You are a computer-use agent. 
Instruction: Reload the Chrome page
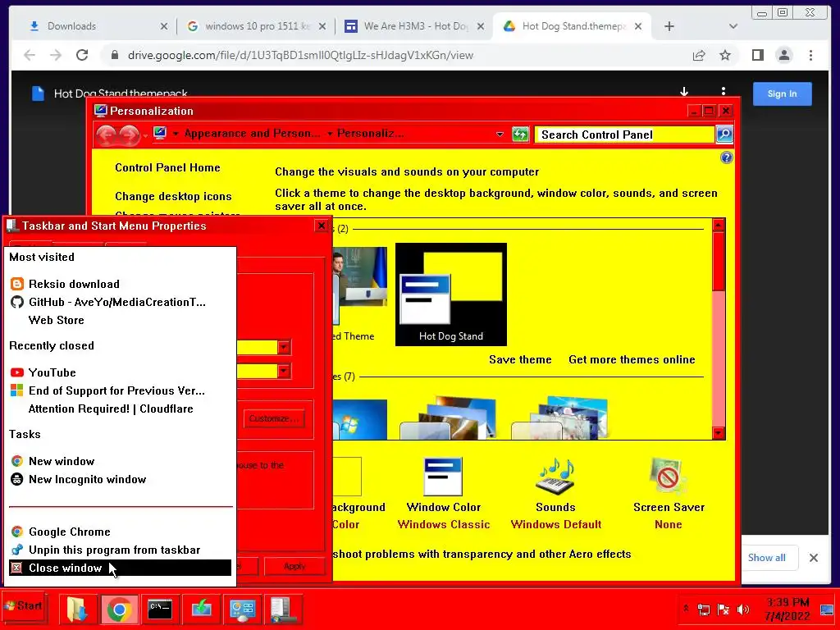coord(82,55)
